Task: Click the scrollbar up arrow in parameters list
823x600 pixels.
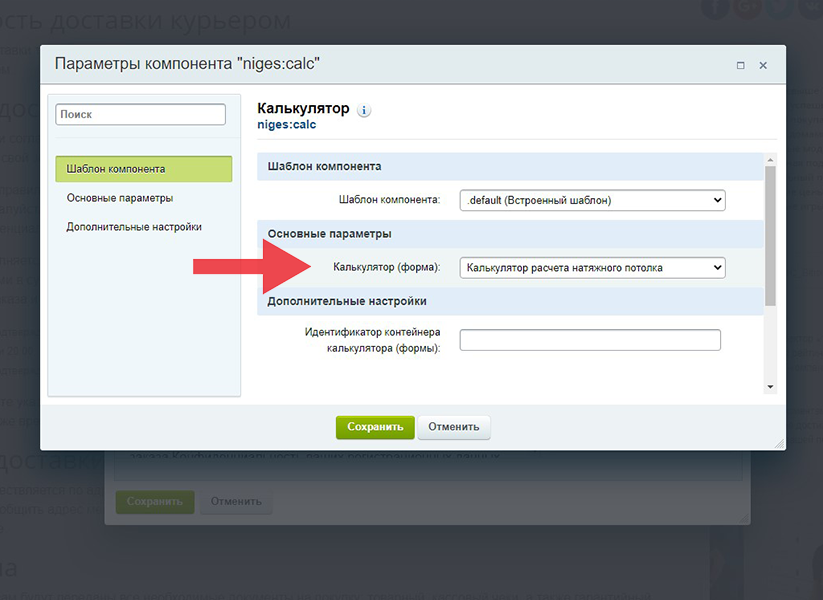Action: pyautogui.click(x=770, y=160)
